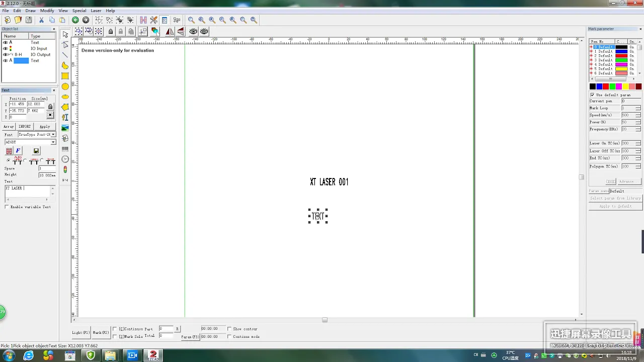Adjust the End TC stepper
This screenshot has width=644, height=362.
638,158
